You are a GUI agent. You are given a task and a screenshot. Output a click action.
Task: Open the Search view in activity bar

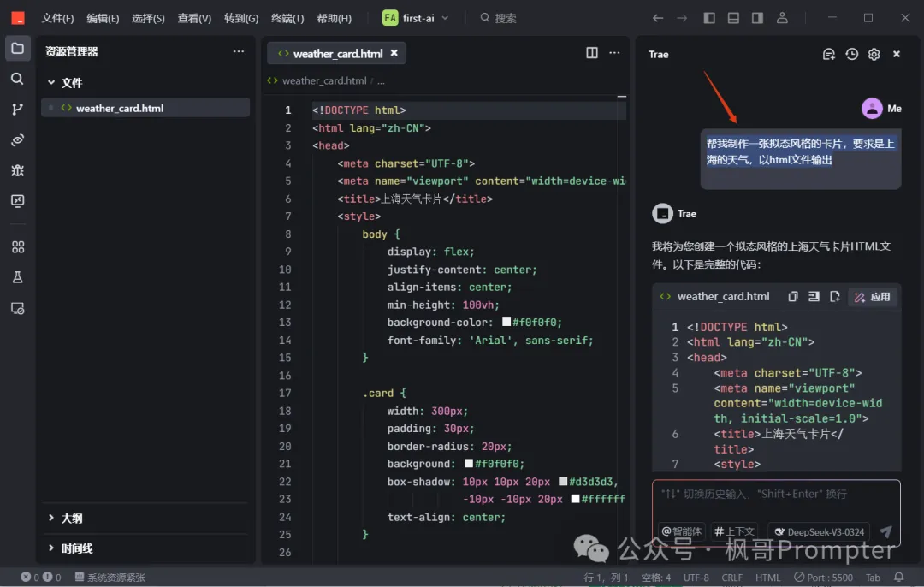click(x=17, y=79)
